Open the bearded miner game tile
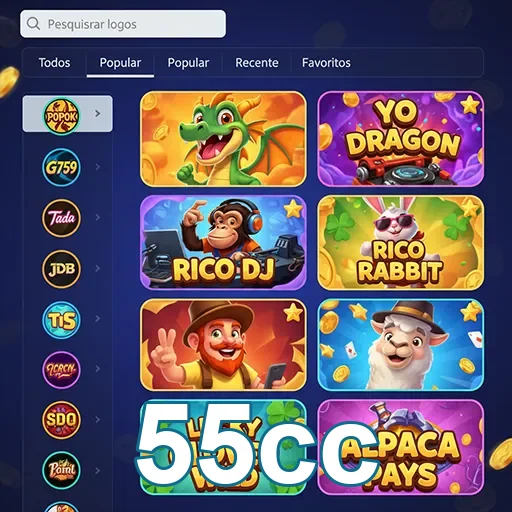 (x=223, y=345)
